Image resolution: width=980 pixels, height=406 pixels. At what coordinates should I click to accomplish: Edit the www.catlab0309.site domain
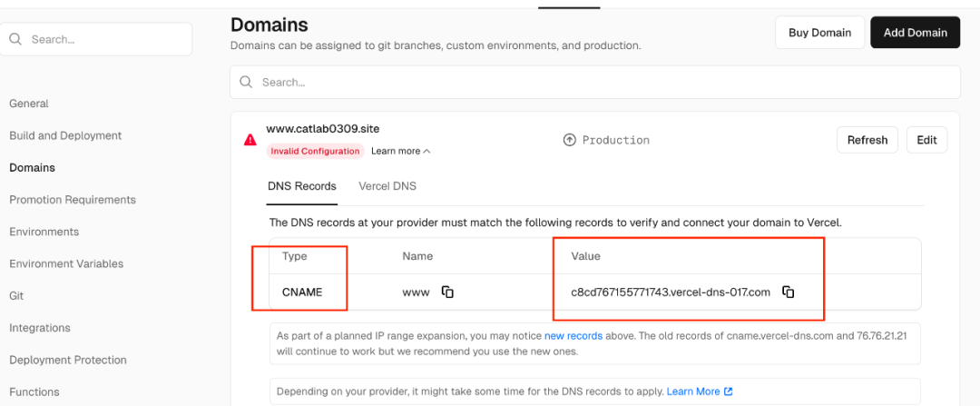(926, 140)
